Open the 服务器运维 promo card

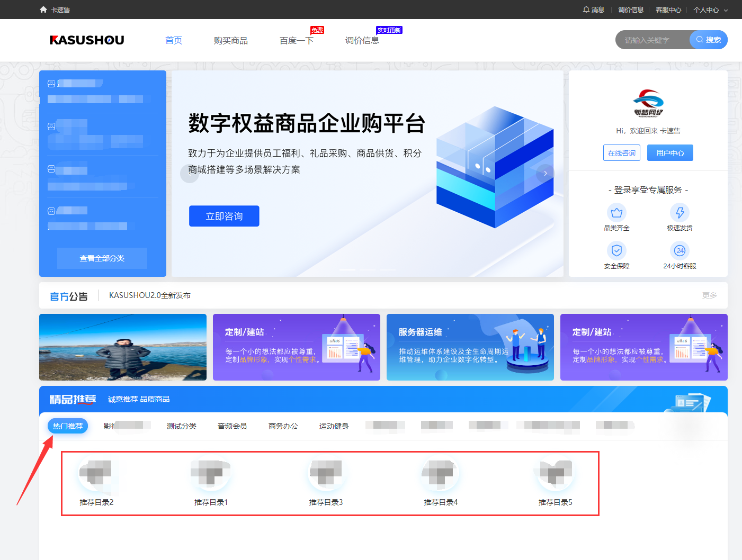coord(470,347)
